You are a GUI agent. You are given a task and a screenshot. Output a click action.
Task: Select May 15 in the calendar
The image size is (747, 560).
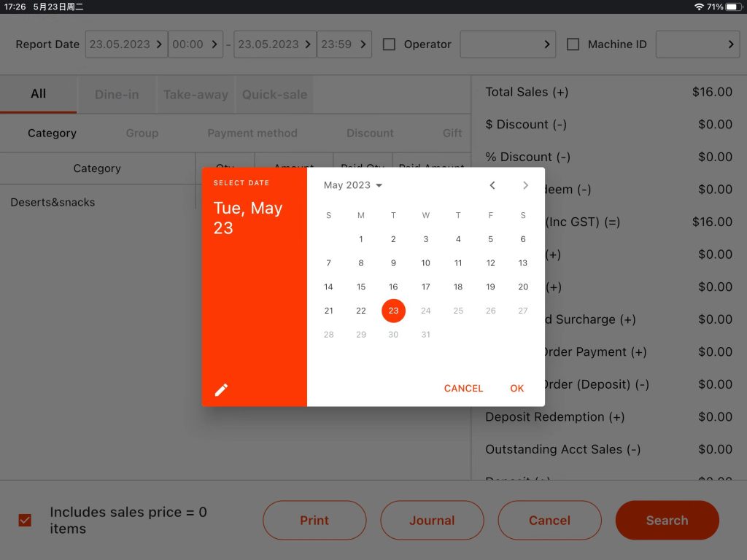361,287
